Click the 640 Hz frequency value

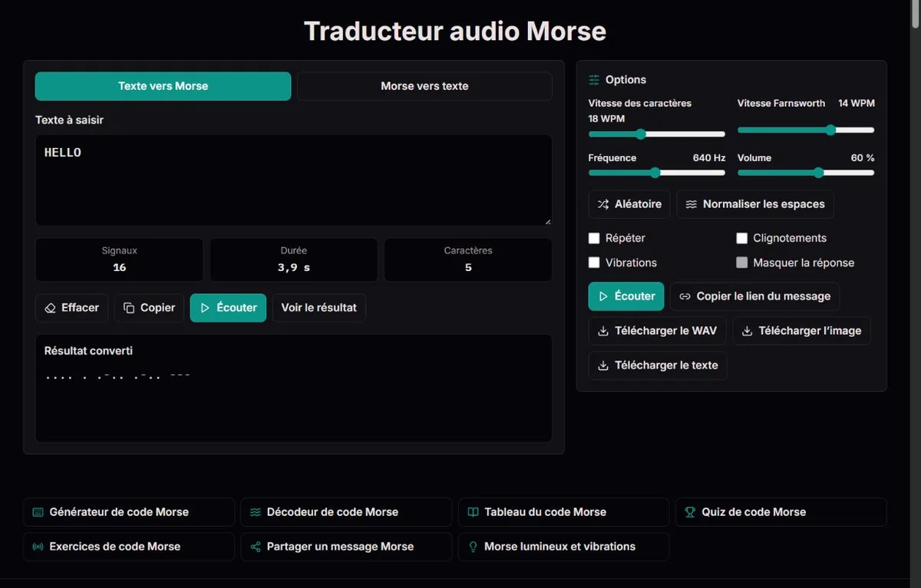point(709,158)
